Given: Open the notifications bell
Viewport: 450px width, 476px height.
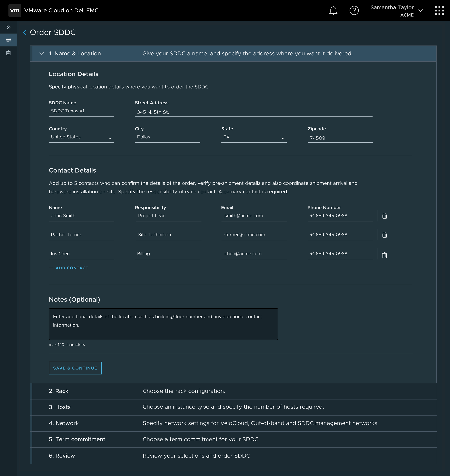Looking at the screenshot, I should pos(333,11).
